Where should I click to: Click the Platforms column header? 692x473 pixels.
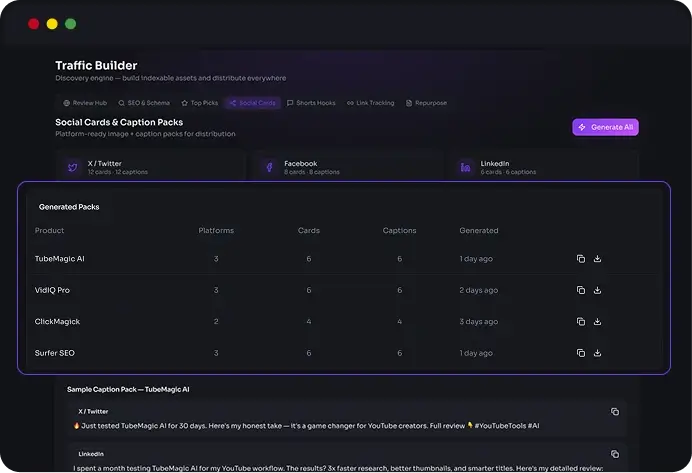pos(216,230)
